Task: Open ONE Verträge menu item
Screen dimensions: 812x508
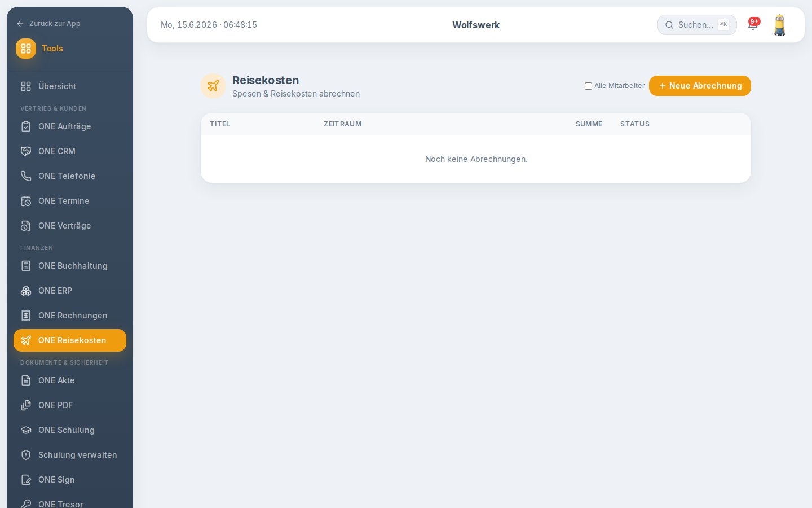Action: click(70, 226)
